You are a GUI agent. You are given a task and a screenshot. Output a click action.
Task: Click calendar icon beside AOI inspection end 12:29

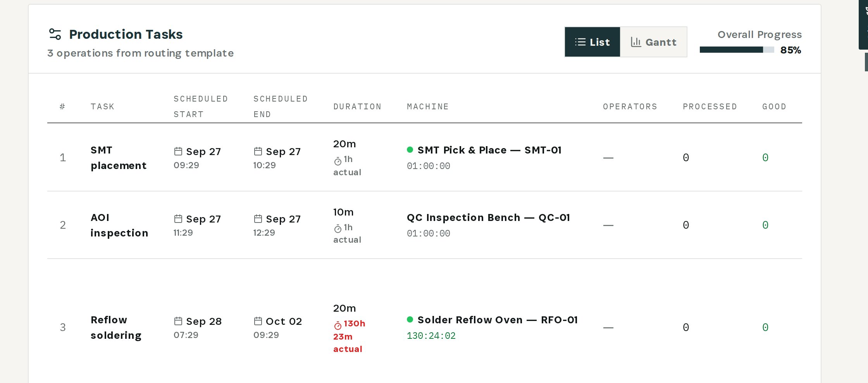tap(258, 219)
